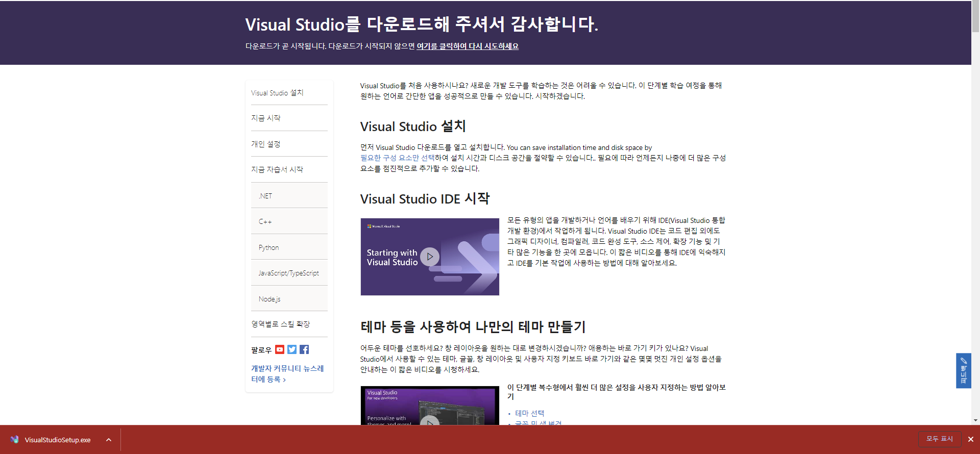Play the Personalize with themes video

[430, 421]
